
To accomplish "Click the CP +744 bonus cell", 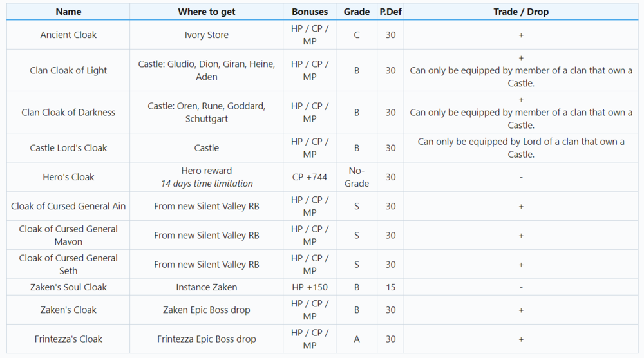I will 310,177.
